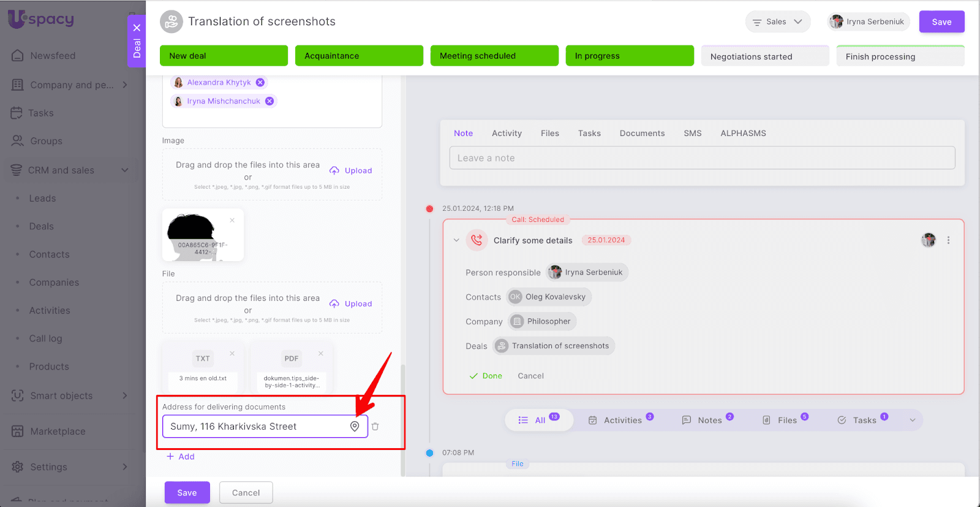This screenshot has height=507, width=980.
Task: Set deal stage to Negotiations started
Action: point(764,56)
